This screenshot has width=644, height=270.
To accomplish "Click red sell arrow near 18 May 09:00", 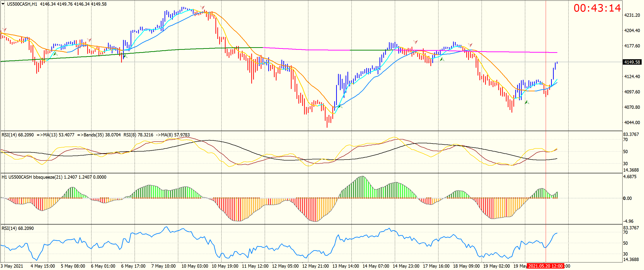I will 470,45.
